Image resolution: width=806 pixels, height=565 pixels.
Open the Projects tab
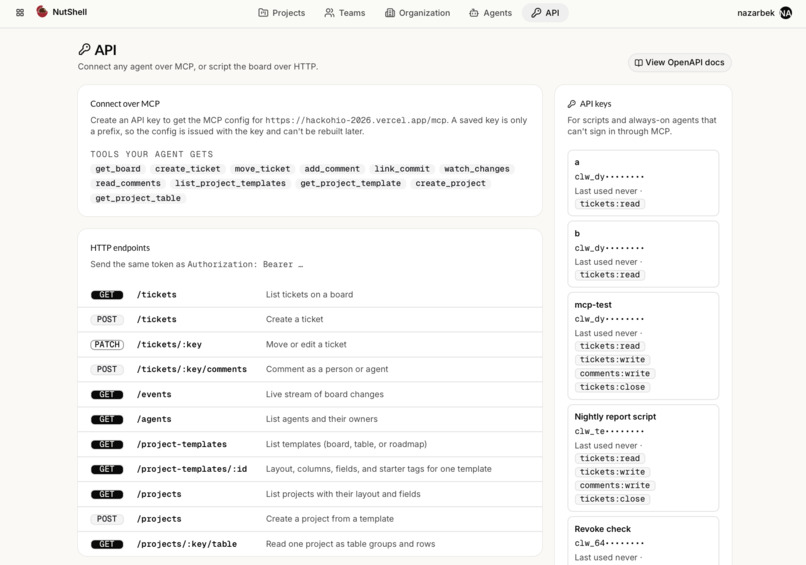(281, 13)
